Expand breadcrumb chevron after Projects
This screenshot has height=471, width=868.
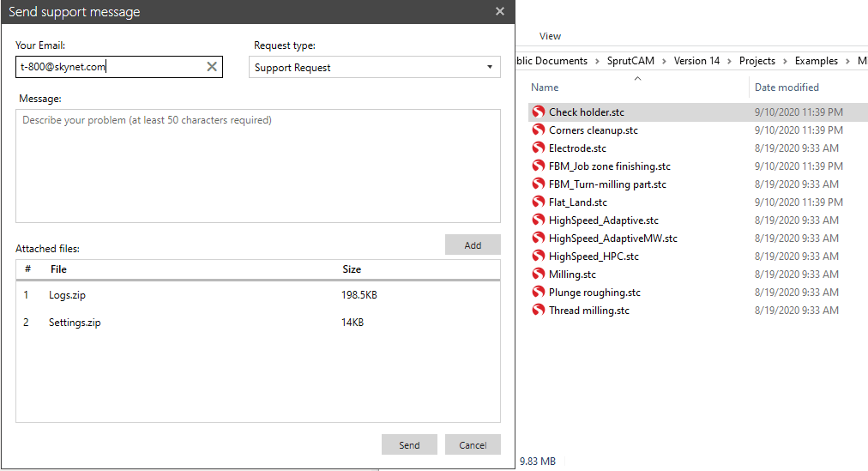785,62
